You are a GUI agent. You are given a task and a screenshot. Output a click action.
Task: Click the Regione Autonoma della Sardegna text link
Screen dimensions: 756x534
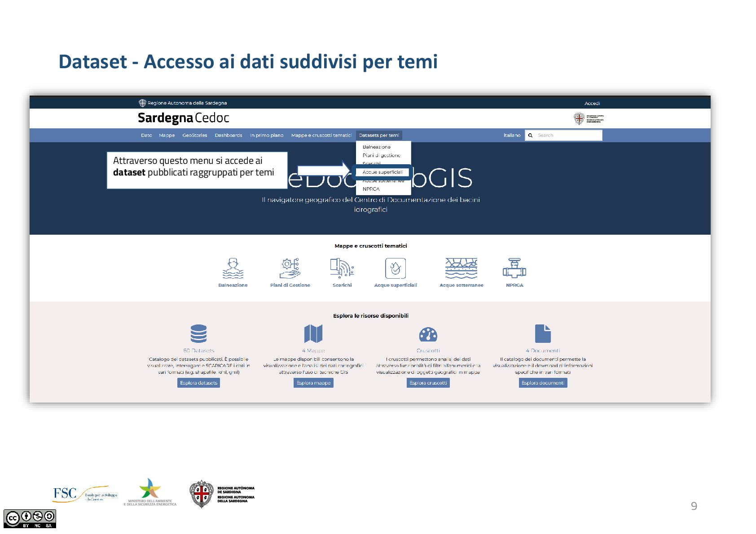pyautogui.click(x=187, y=103)
